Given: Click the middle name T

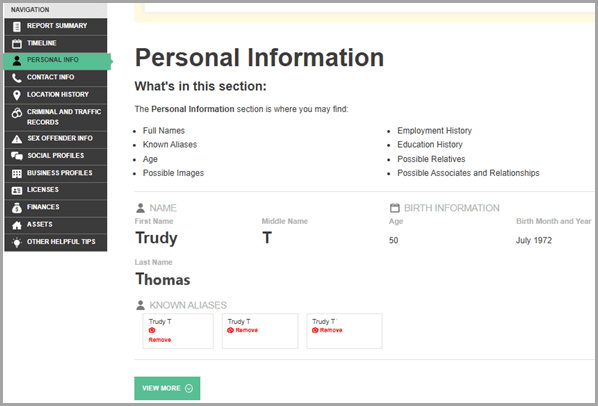Looking at the screenshot, I should pos(267,238).
